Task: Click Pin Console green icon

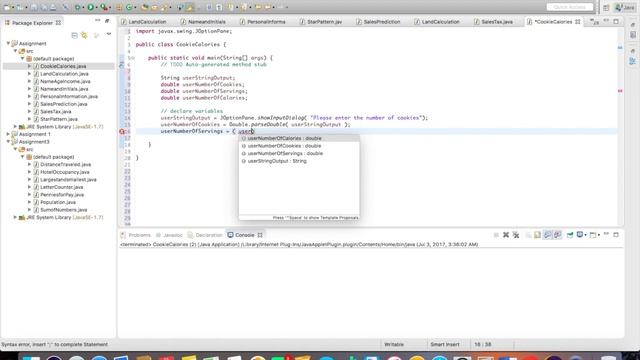Action: (570, 235)
